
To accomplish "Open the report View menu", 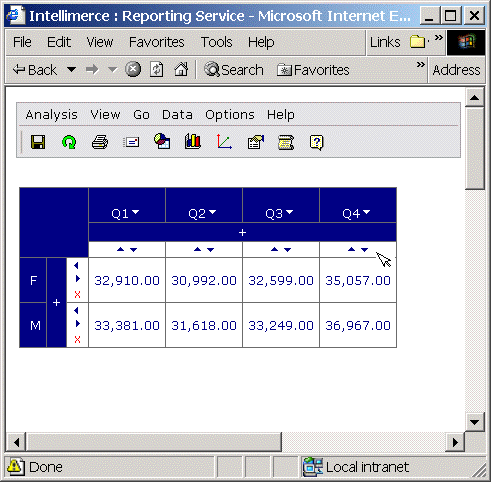I will tap(105, 115).
